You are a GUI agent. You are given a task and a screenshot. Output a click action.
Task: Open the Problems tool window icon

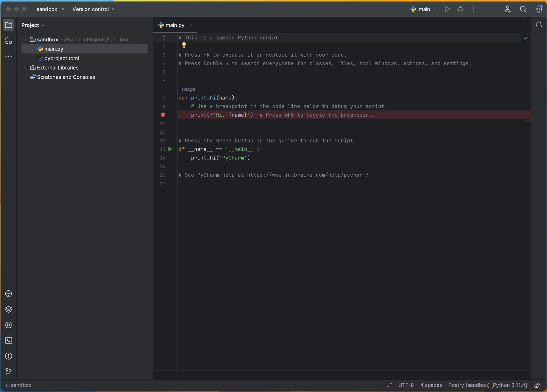pos(8,356)
